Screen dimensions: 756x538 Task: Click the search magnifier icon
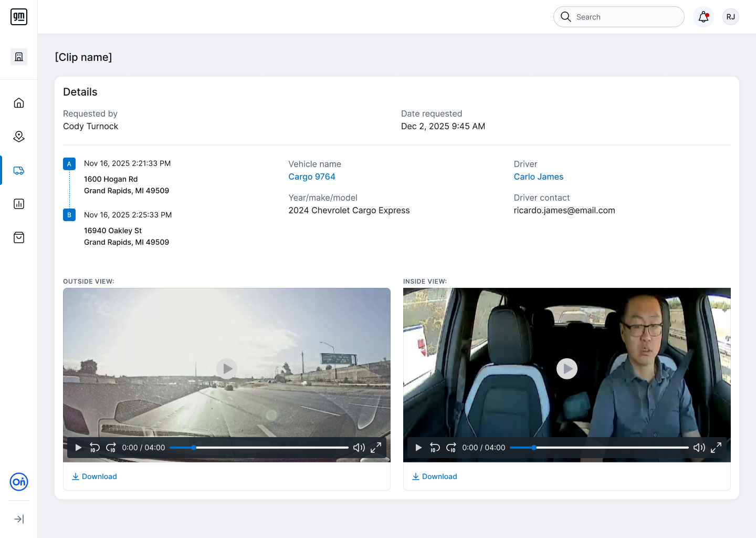pos(565,17)
